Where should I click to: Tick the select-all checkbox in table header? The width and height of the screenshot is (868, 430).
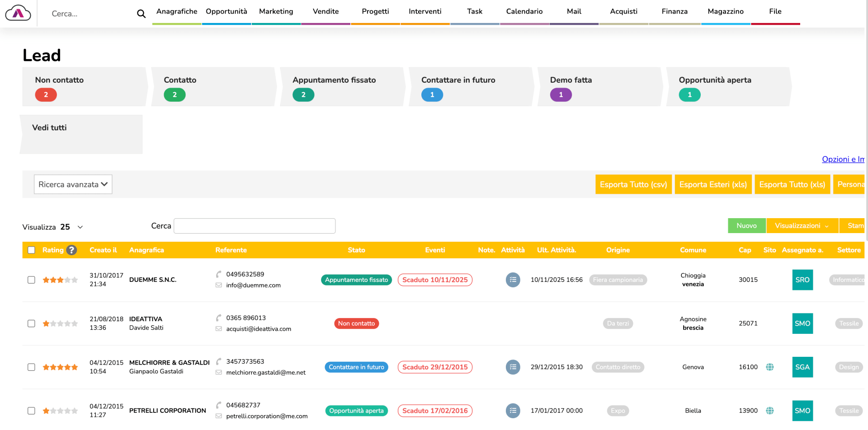(x=31, y=250)
